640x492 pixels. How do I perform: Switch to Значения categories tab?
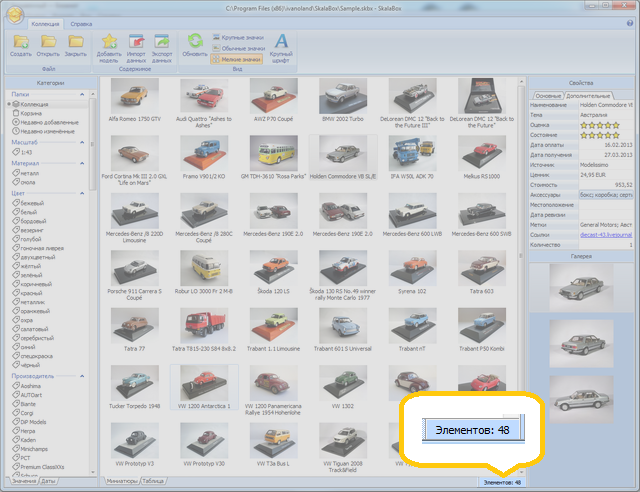pyautogui.click(x=23, y=481)
